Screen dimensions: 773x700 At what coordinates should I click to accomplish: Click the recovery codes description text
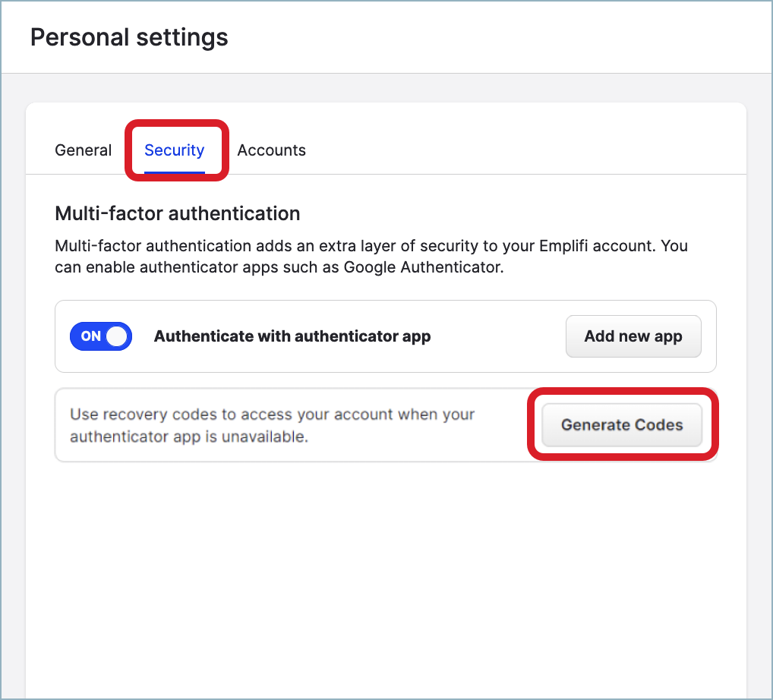pos(272,425)
